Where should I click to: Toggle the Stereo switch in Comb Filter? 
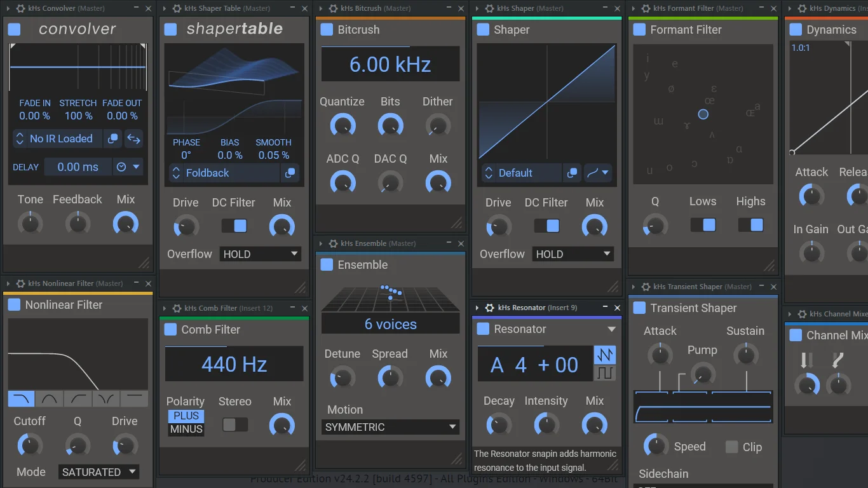234,424
